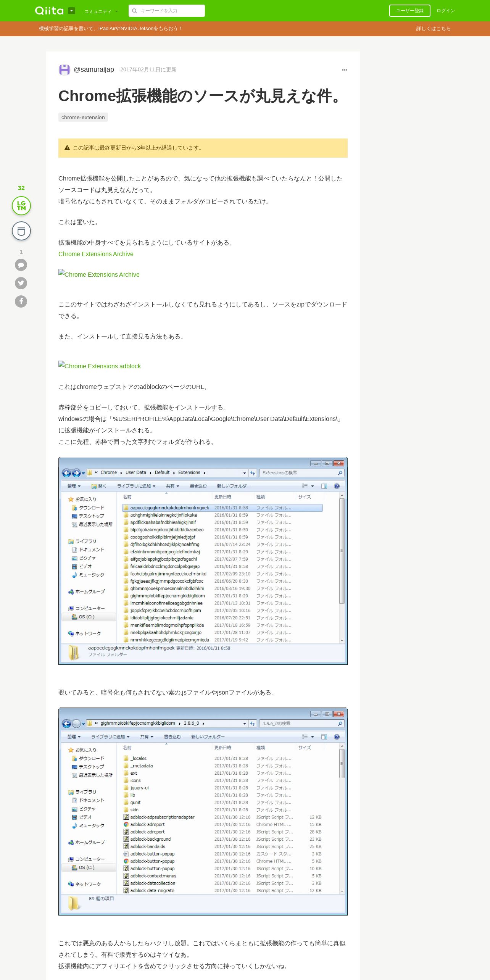Click the warning icon in yellow notice
Screen dimensions: 490x980
click(x=67, y=148)
